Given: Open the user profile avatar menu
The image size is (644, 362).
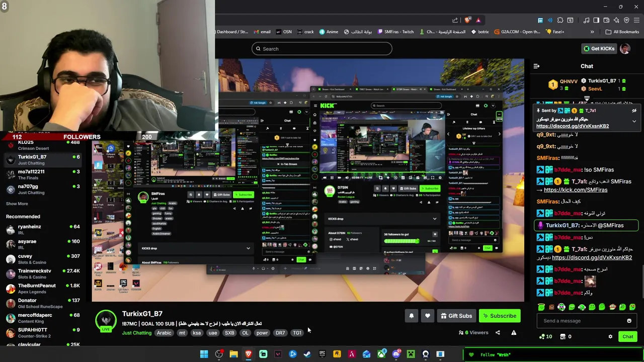Looking at the screenshot, I should (x=625, y=49).
